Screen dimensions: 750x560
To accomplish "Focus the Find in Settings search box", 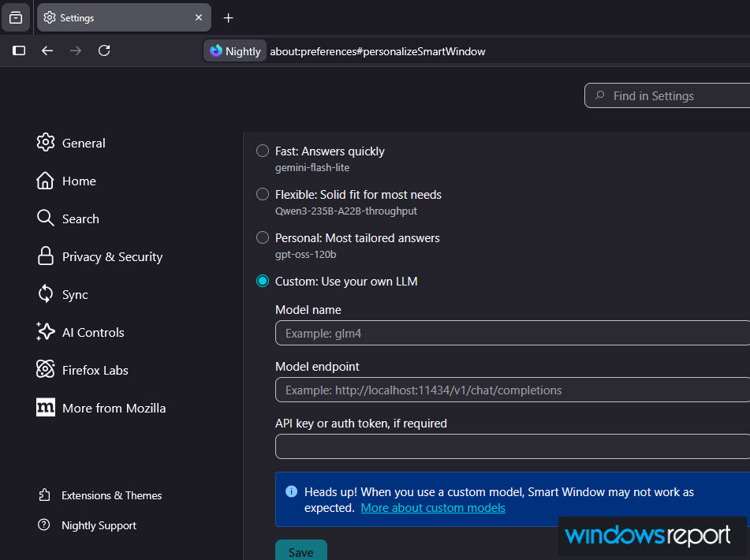I will tap(667, 95).
